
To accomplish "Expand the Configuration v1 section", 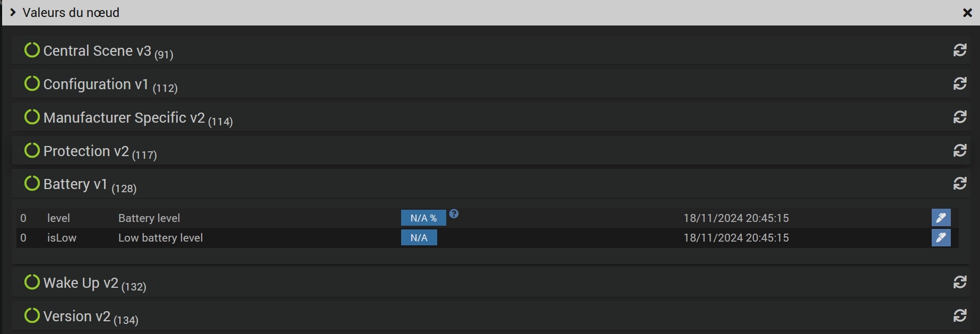I will 96,84.
